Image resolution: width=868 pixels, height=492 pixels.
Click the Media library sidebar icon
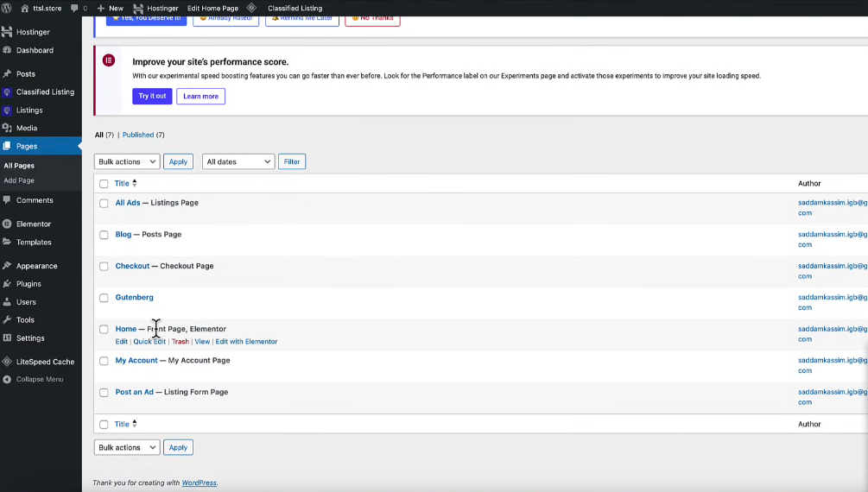(x=7, y=128)
